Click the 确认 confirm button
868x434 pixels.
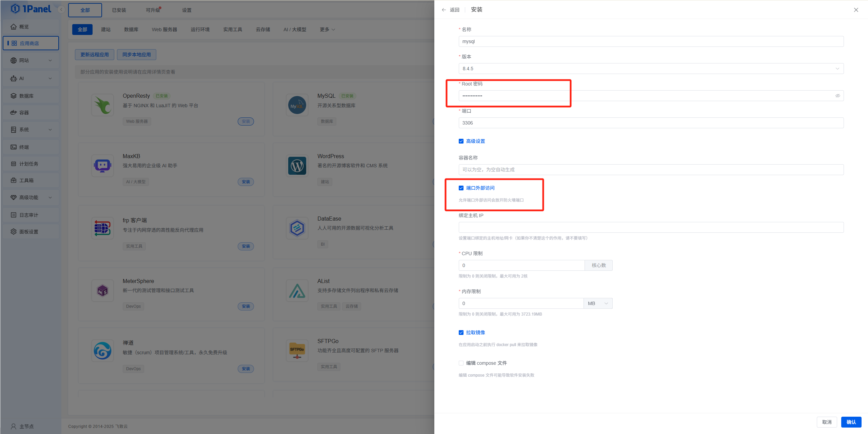point(851,422)
